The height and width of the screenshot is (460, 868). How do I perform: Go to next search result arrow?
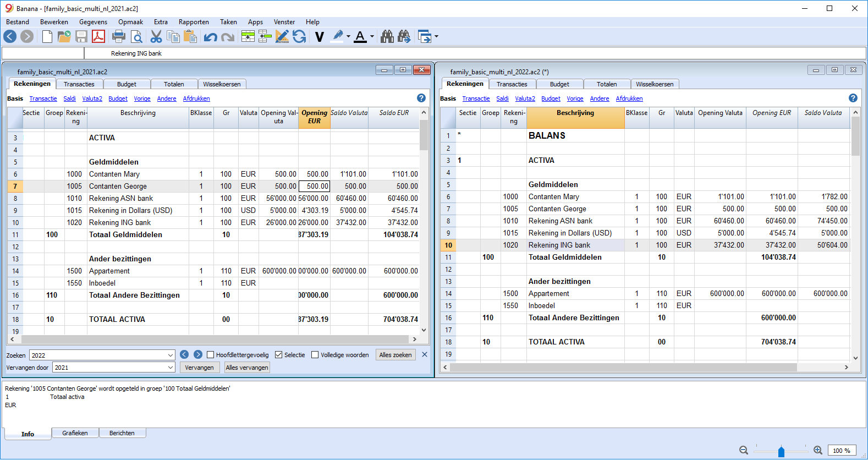198,354
